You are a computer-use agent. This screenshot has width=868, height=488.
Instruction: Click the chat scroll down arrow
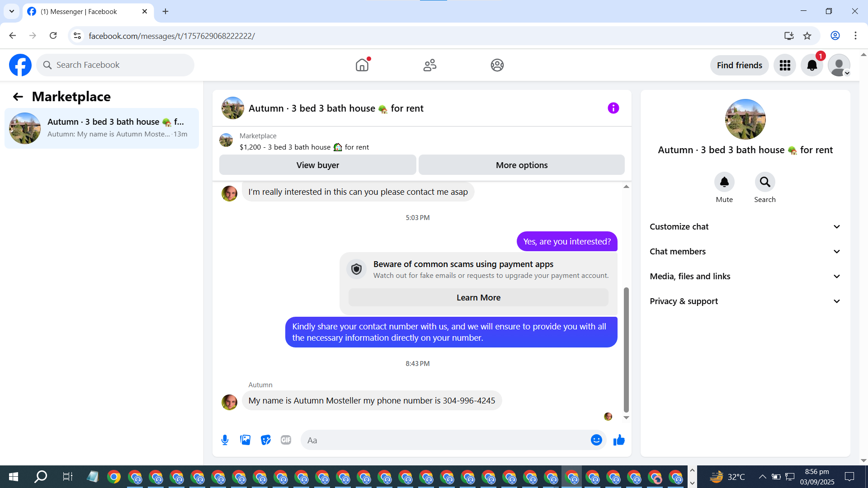tap(626, 418)
